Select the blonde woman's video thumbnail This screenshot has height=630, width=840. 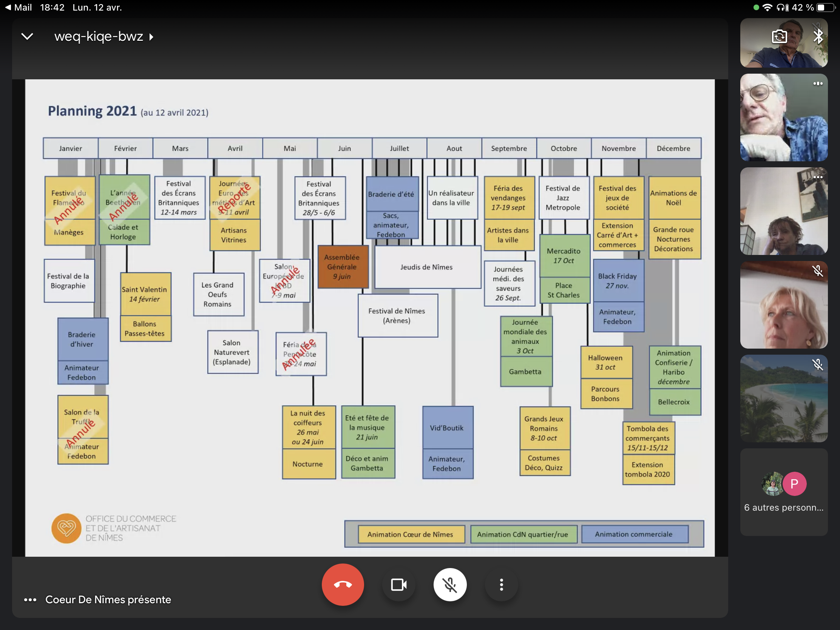pos(783,305)
